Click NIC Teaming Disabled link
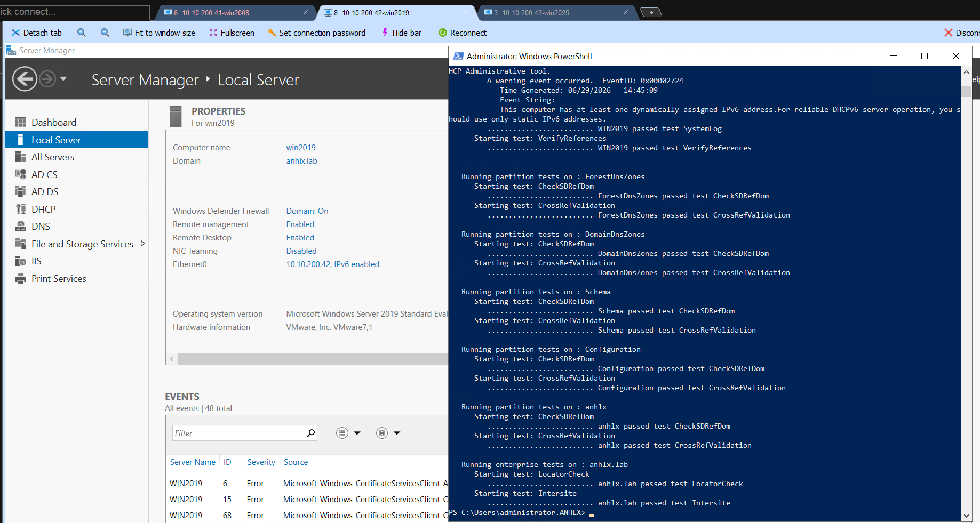This screenshot has width=980, height=523. (x=301, y=251)
